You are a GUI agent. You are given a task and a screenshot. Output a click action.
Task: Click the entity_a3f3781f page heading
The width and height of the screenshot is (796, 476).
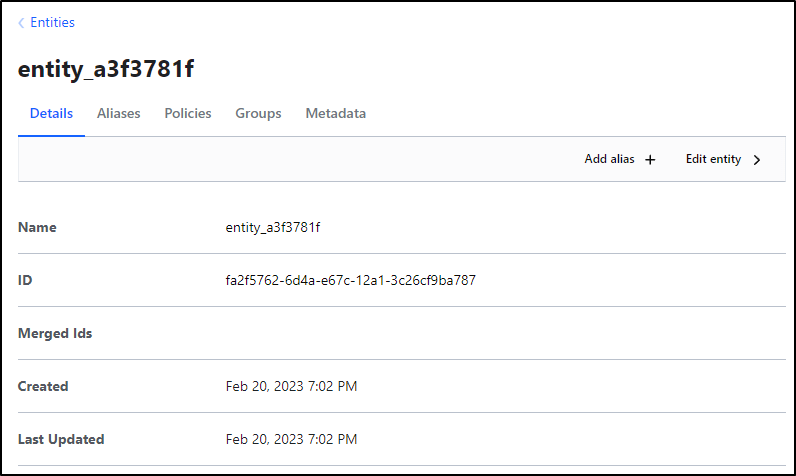(106, 69)
